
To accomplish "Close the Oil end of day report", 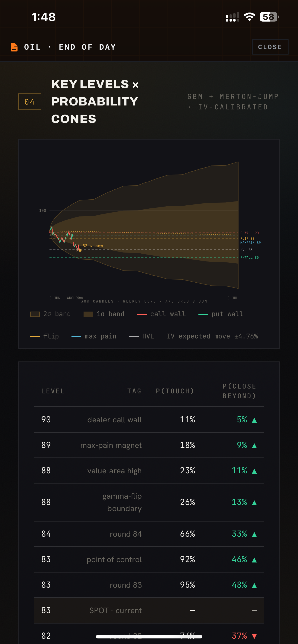I will [x=270, y=47].
